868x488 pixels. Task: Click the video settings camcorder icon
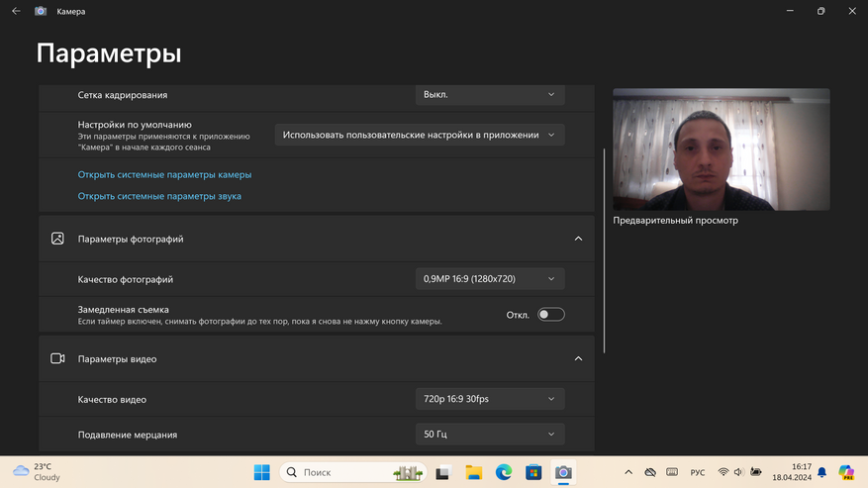[57, 358]
